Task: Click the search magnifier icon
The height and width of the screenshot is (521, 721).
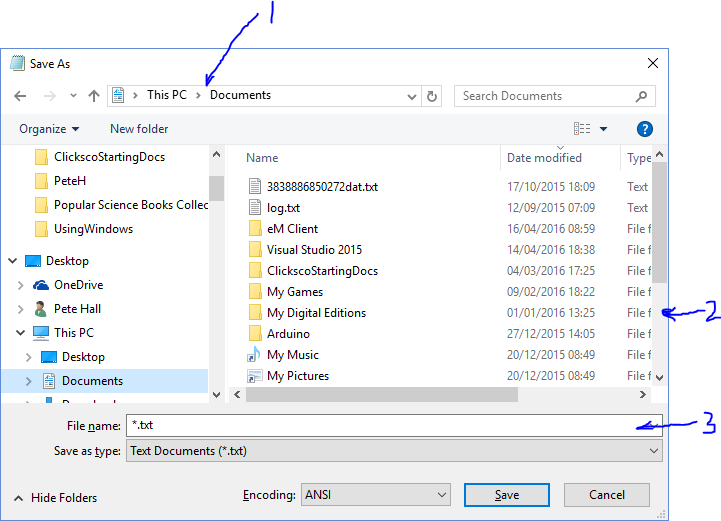Action: click(642, 96)
